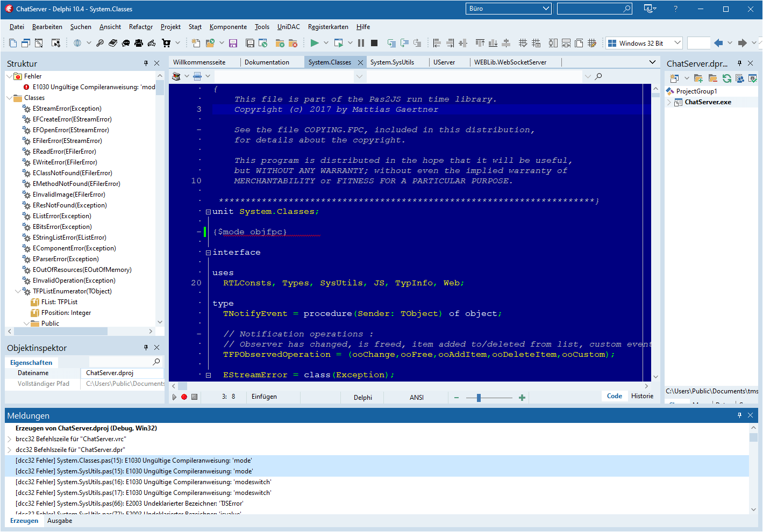Viewport: 763px width, 532px height.
Task: Open the Ausgabe messages tab
Action: [60, 521]
